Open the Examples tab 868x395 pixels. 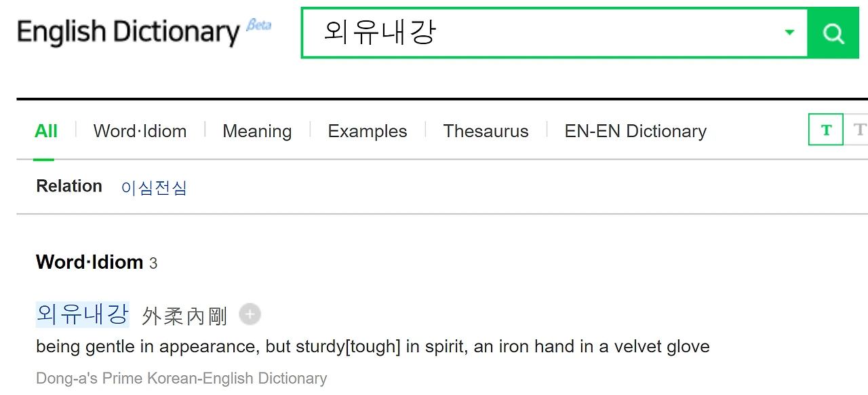367,131
